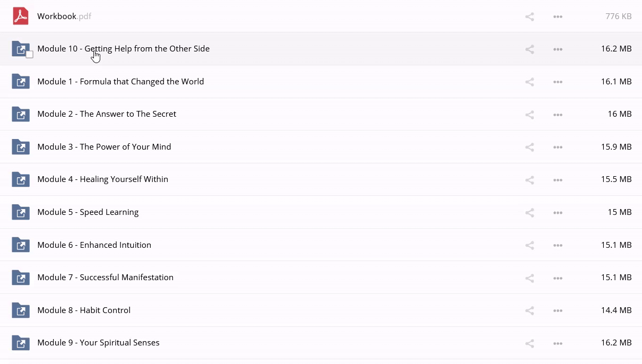Viewport: 642px width, 364px height.
Task: Share the Module 6 Enhanced Intuition folder
Action: coord(530,246)
